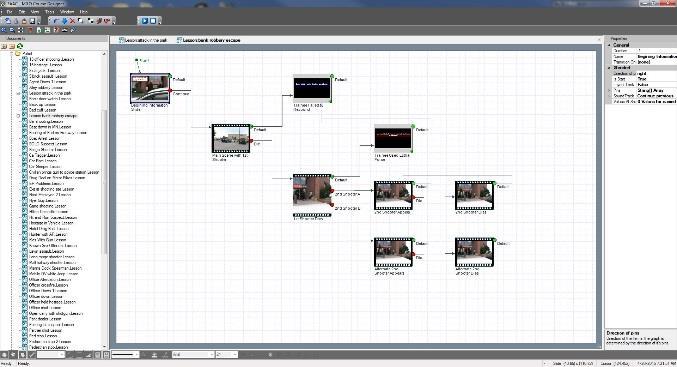
Task: Open the Window menu
Action: (67, 11)
